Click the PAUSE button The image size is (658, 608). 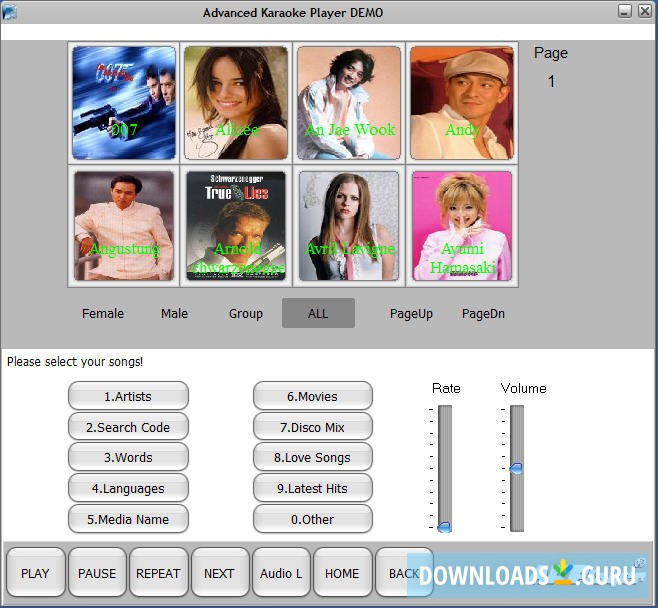coord(97,573)
